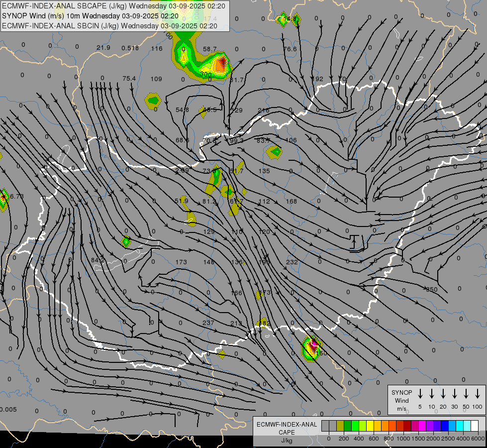The width and height of the screenshot is (487, 448).
Task: Click the 1000 tick label in CAPE legend
Action: (x=403, y=439)
